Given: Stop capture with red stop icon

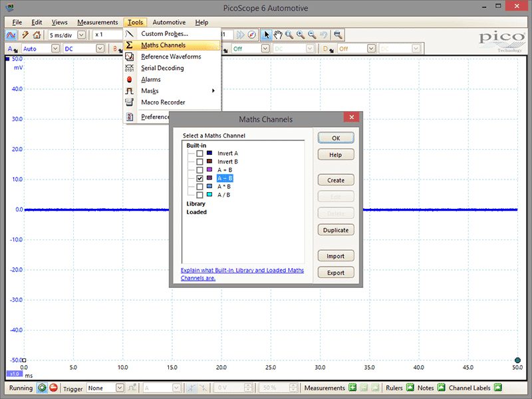Looking at the screenshot, I should [x=53, y=388].
